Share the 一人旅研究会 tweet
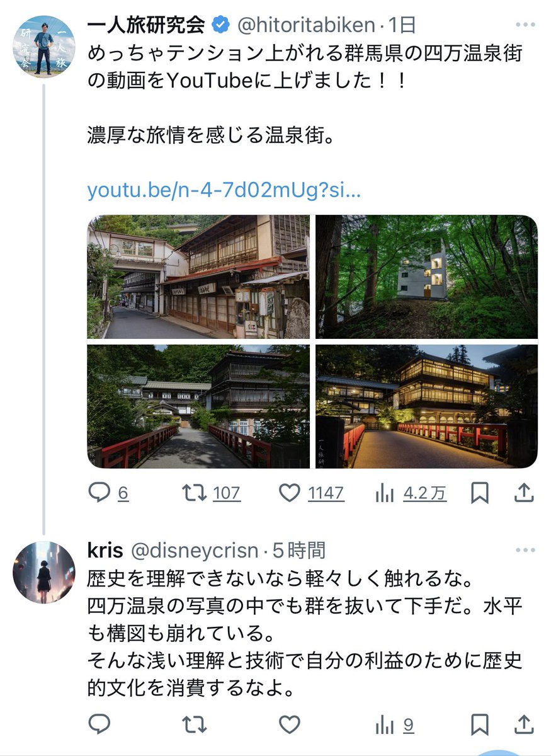 click(524, 493)
